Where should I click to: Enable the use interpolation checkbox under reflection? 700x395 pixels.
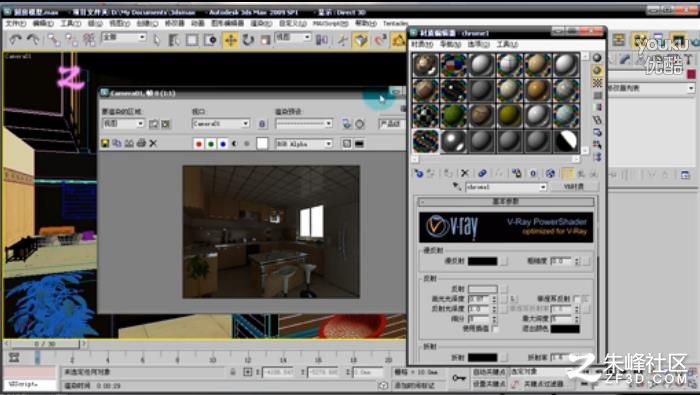coord(495,328)
